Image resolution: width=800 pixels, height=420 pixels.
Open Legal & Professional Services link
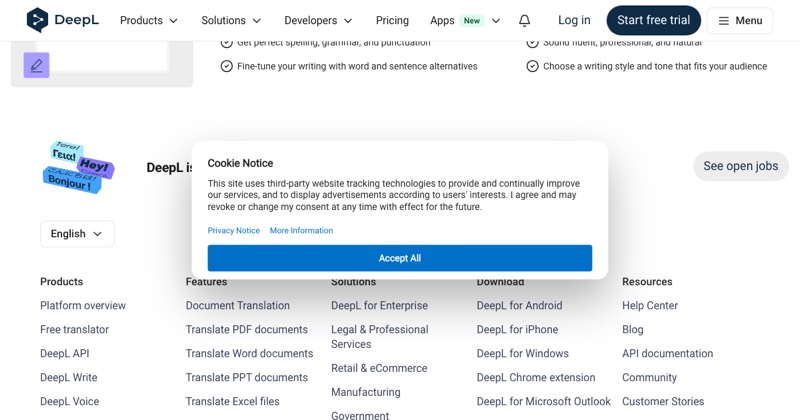point(380,337)
